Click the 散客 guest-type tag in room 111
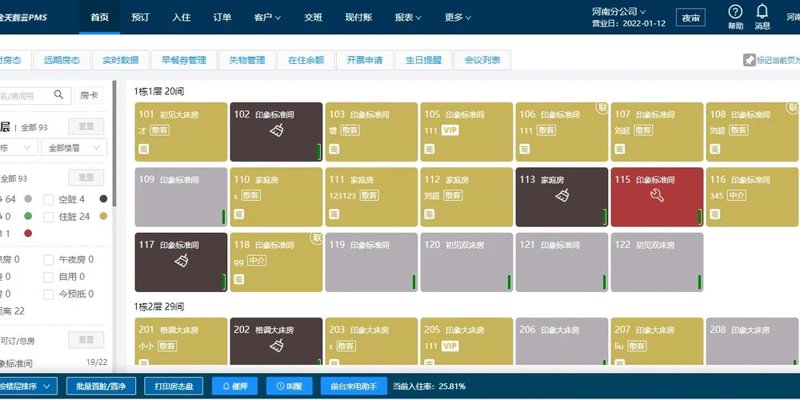The image size is (800, 400). click(x=369, y=195)
